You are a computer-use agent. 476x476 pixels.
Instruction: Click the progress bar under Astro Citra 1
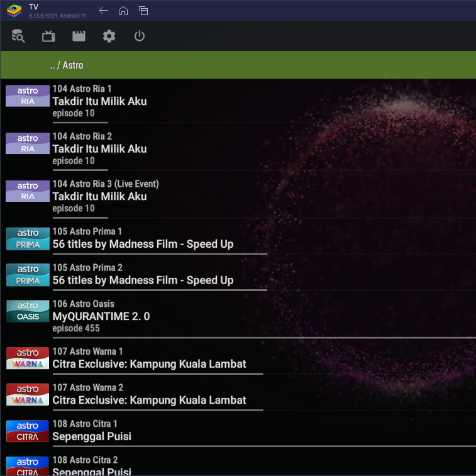264,446
